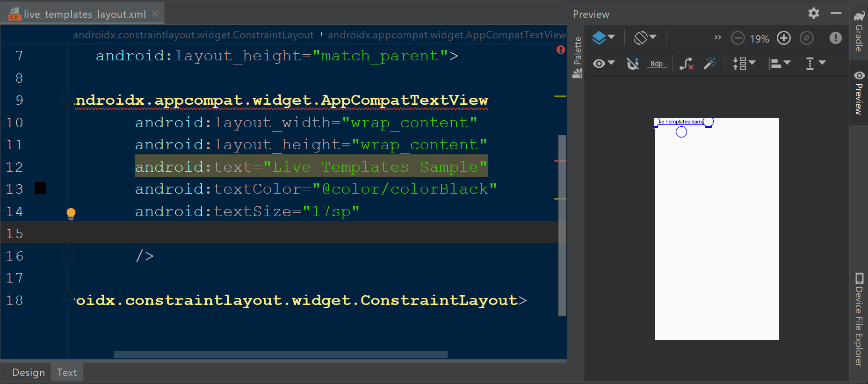The height and width of the screenshot is (384, 868).
Task: Click the android:layout_width wrap_content line
Action: [x=306, y=123]
